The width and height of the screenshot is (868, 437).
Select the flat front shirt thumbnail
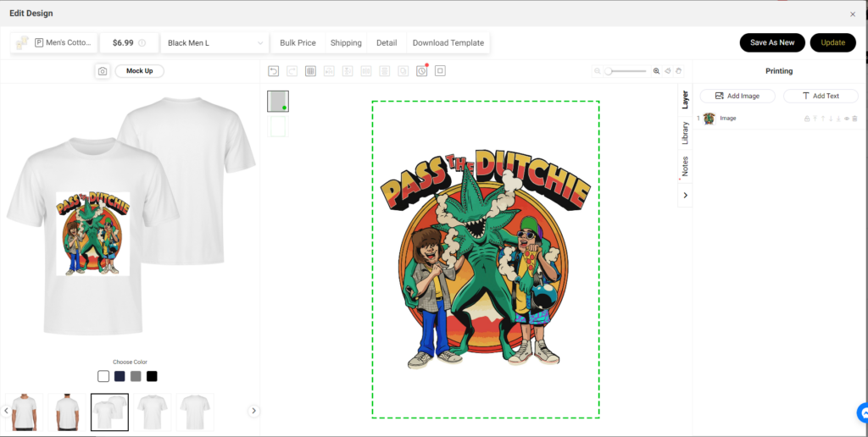click(153, 412)
